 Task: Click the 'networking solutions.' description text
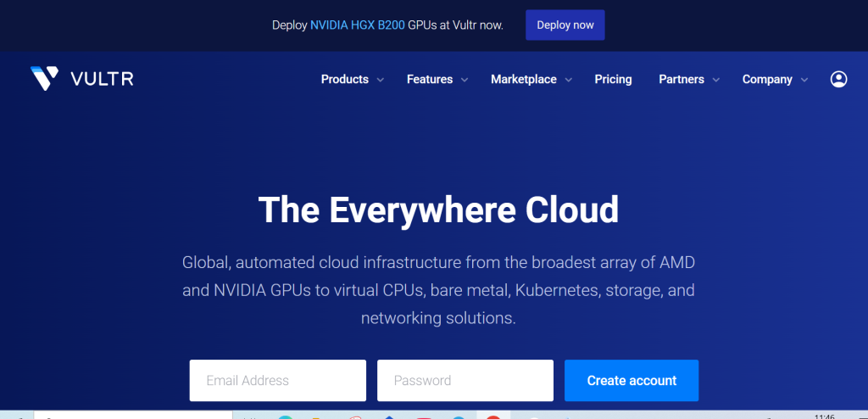coord(438,319)
